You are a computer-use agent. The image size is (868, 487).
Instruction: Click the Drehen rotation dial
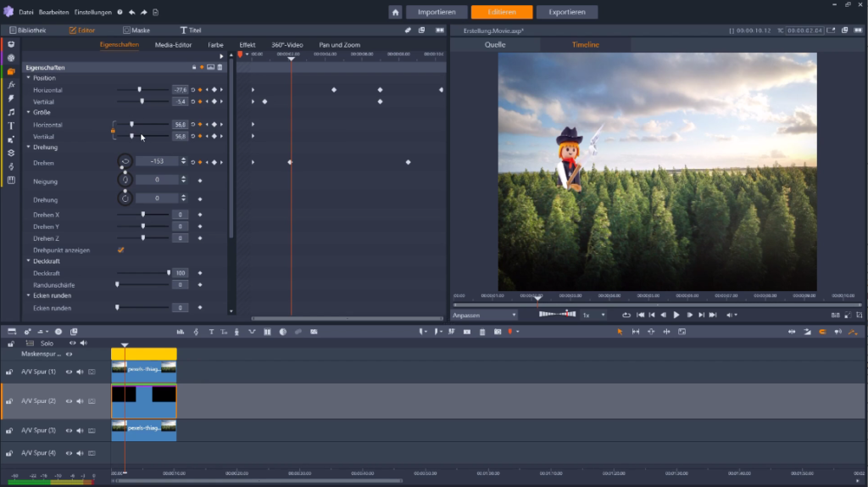click(x=125, y=162)
